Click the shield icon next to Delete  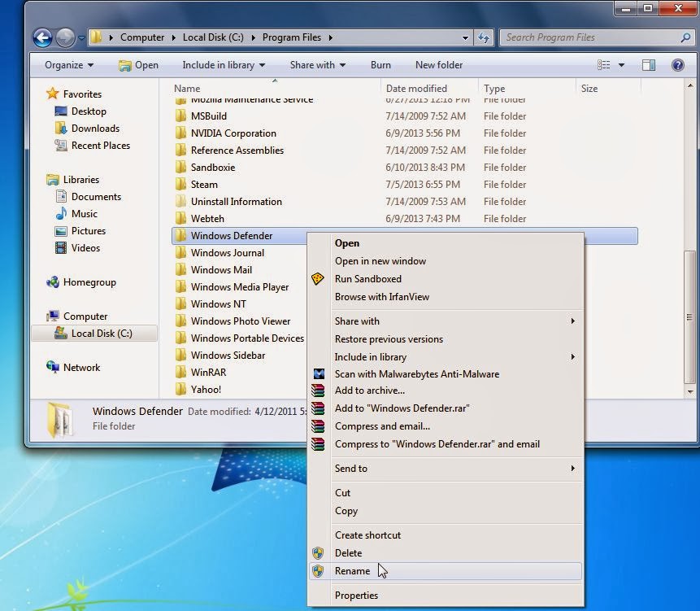tap(318, 553)
